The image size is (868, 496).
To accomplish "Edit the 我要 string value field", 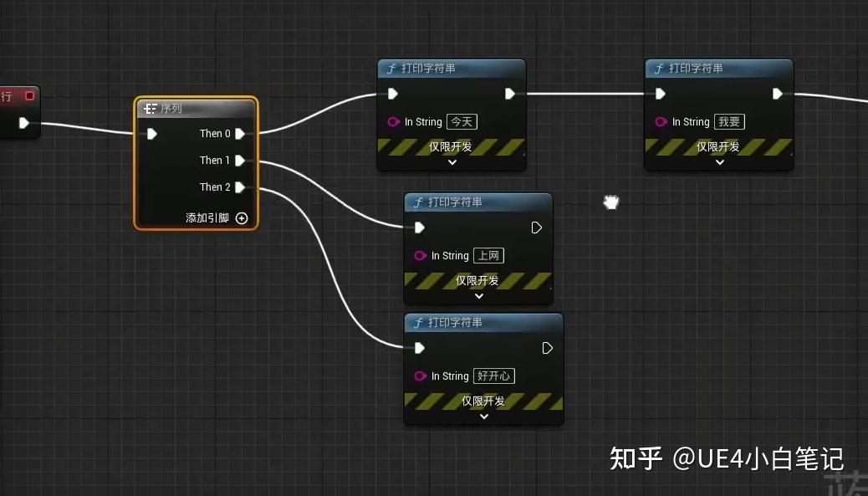I will click(729, 122).
